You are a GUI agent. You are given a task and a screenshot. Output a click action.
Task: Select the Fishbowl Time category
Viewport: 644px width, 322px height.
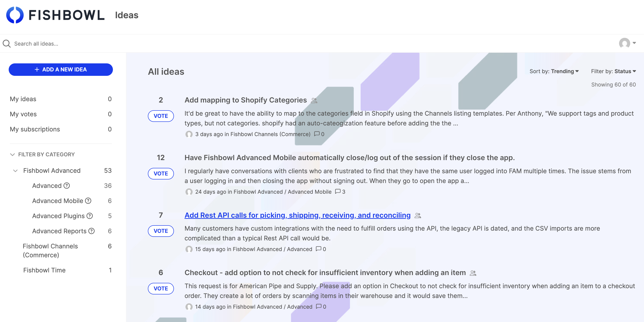click(44, 270)
